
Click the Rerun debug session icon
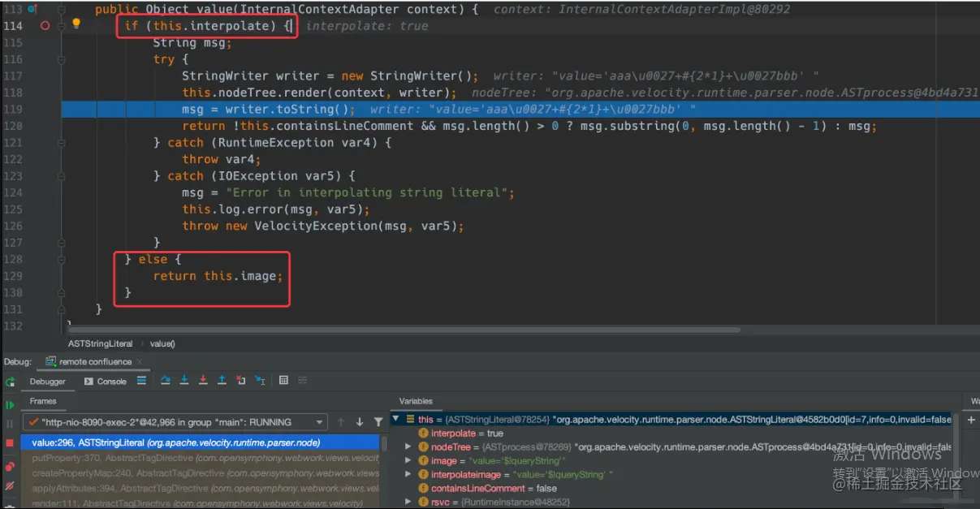coord(10,382)
